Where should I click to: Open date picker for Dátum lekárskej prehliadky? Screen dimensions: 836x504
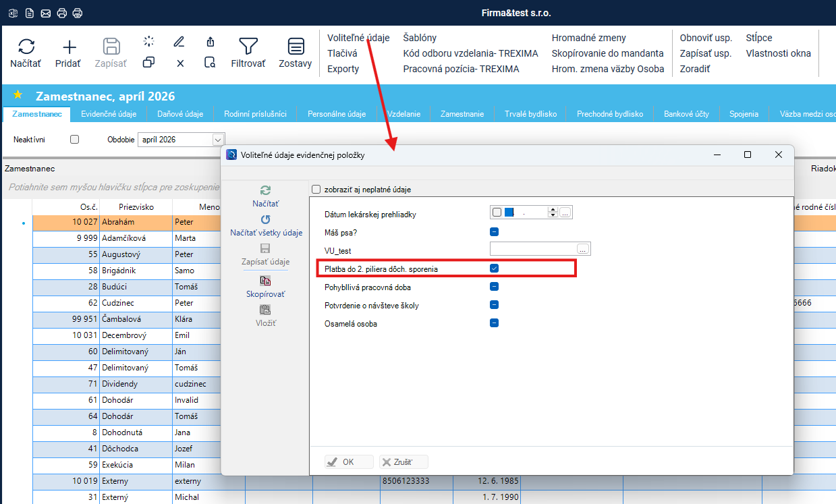pyautogui.click(x=565, y=213)
